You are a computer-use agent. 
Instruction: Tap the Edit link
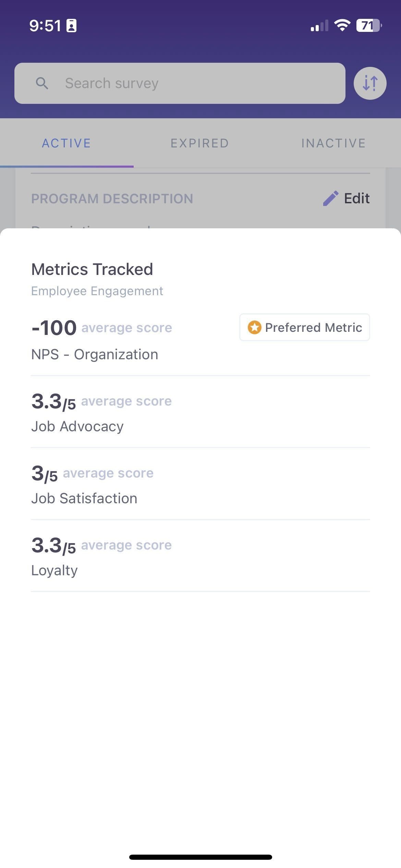click(356, 198)
